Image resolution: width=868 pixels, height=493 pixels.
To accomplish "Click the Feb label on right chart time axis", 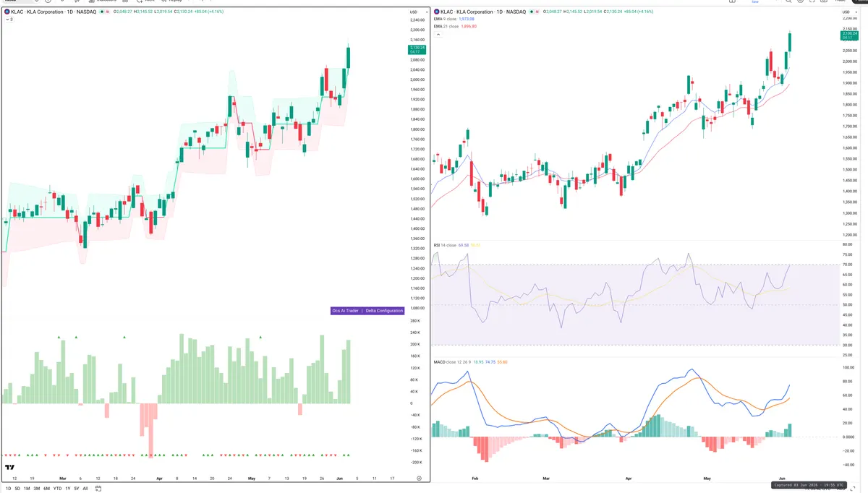I will point(475,479).
